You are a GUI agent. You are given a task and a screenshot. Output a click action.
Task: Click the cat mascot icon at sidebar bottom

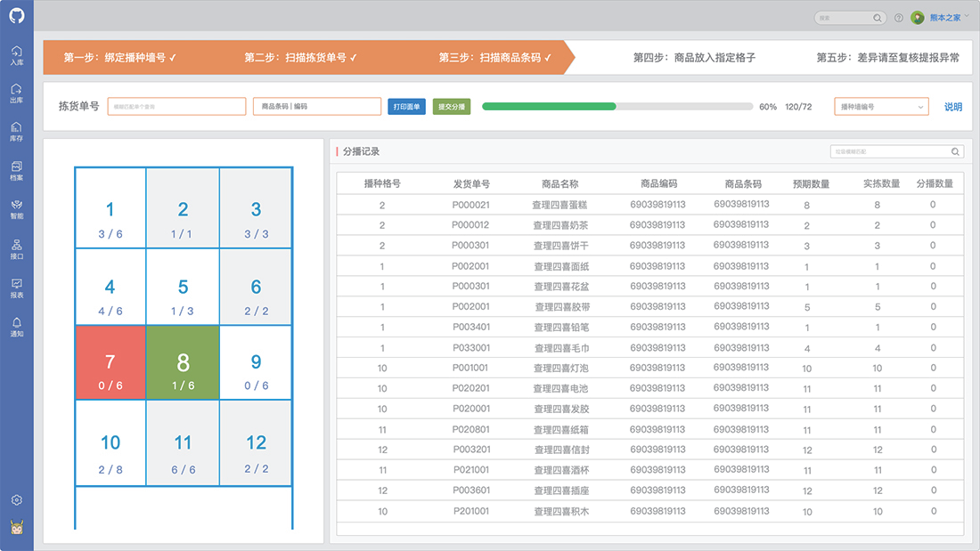(16, 527)
